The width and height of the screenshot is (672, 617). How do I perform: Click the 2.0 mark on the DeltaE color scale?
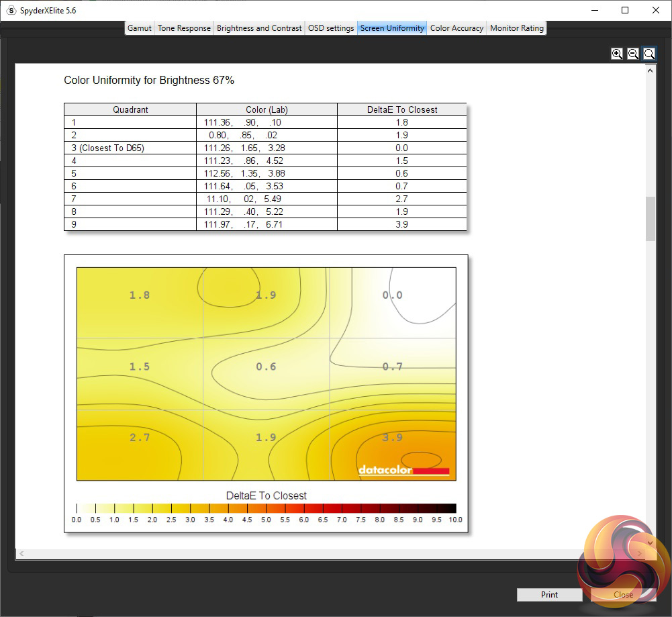pyautogui.click(x=152, y=519)
